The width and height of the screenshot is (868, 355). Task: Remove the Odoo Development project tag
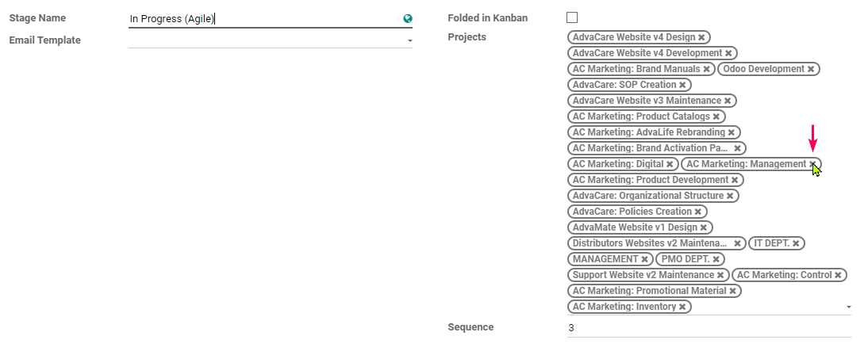(x=811, y=69)
